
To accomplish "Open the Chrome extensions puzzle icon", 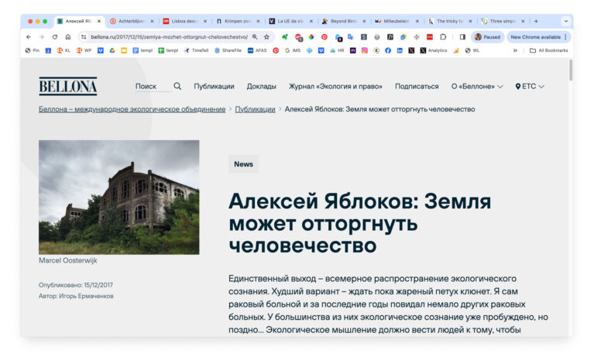I will (443, 36).
